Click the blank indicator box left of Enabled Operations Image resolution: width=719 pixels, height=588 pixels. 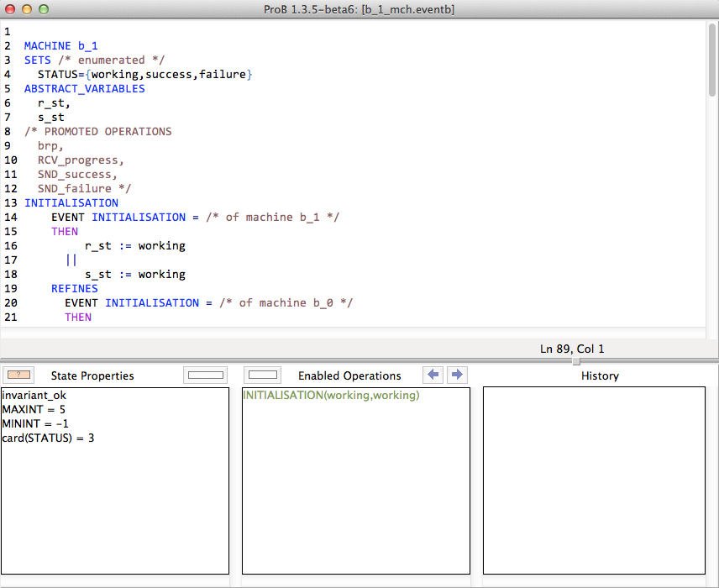(264, 375)
